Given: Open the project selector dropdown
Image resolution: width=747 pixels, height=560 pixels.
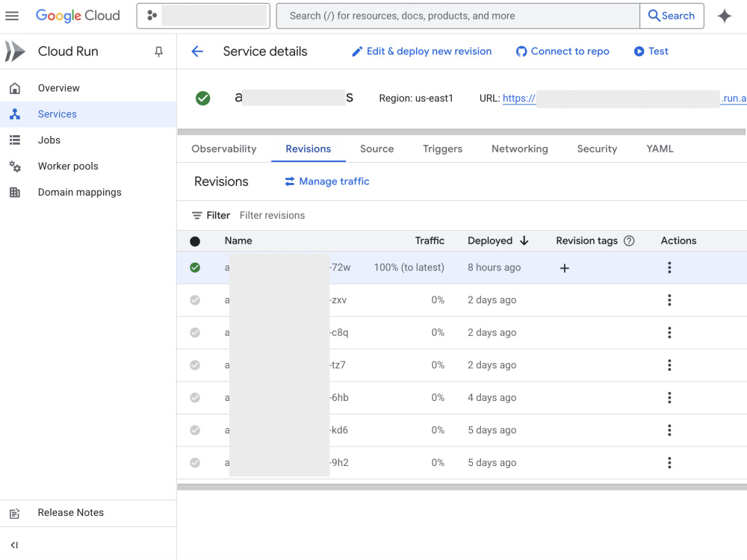Looking at the screenshot, I should pyautogui.click(x=203, y=16).
